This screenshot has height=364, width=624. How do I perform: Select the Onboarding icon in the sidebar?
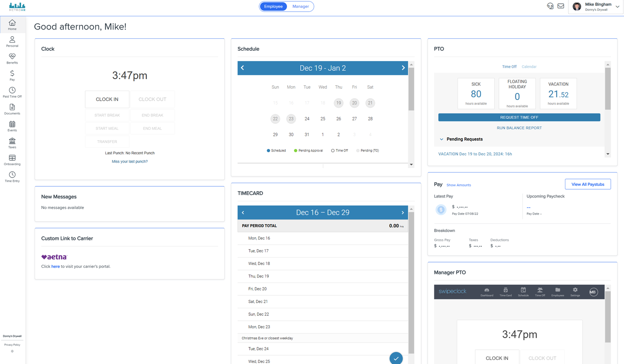click(12, 160)
